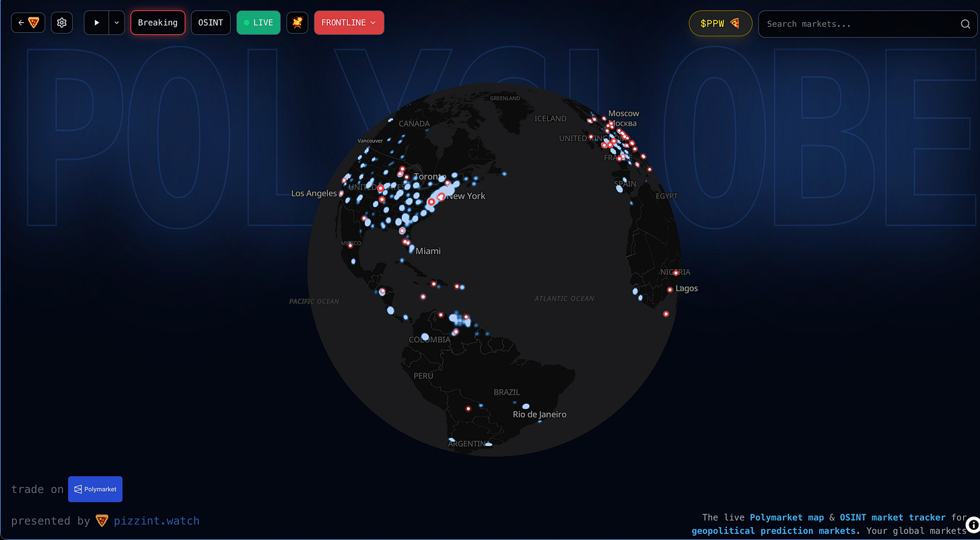Image resolution: width=980 pixels, height=540 pixels.
Task: Select the Breaking tab
Action: (x=157, y=23)
